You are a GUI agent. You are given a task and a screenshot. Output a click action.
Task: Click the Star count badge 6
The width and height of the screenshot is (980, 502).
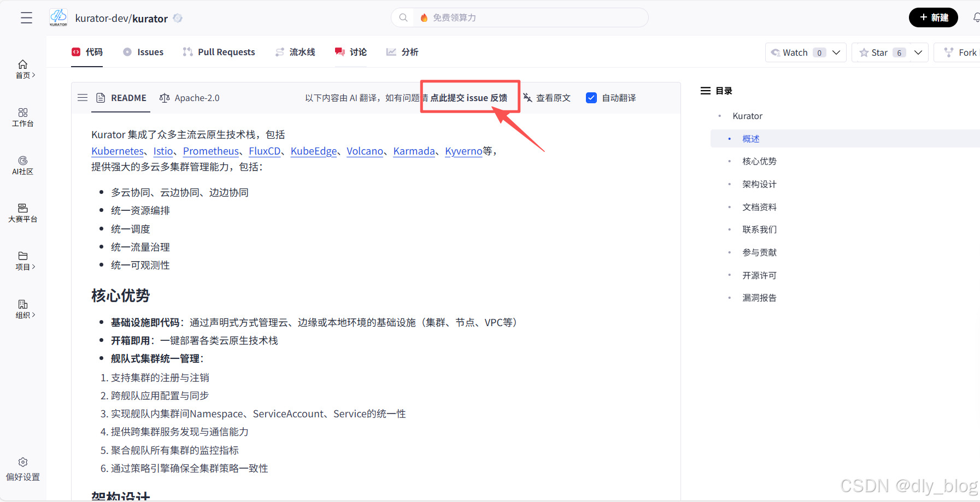pyautogui.click(x=899, y=52)
